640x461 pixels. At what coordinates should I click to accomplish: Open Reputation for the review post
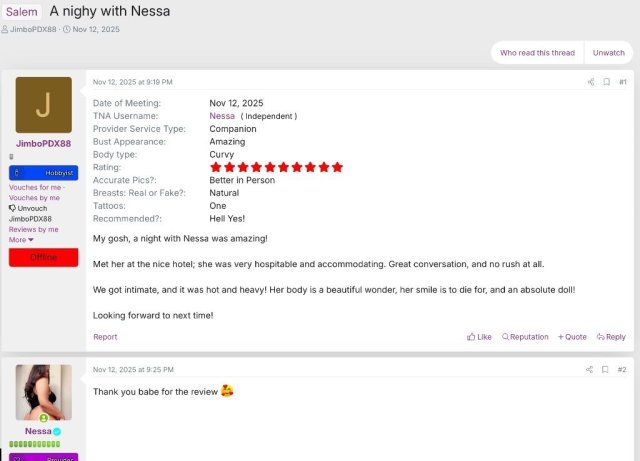(x=525, y=337)
